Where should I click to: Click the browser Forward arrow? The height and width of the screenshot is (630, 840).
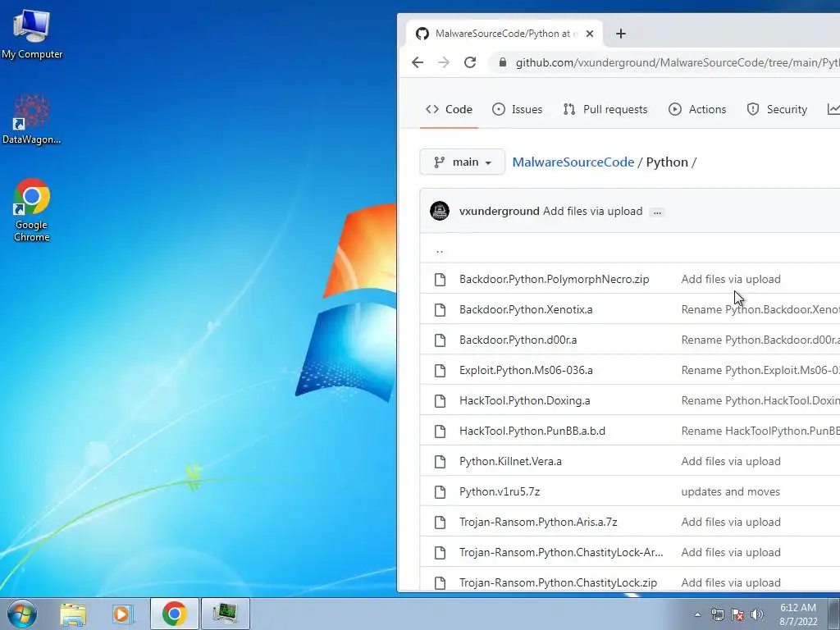[444, 62]
